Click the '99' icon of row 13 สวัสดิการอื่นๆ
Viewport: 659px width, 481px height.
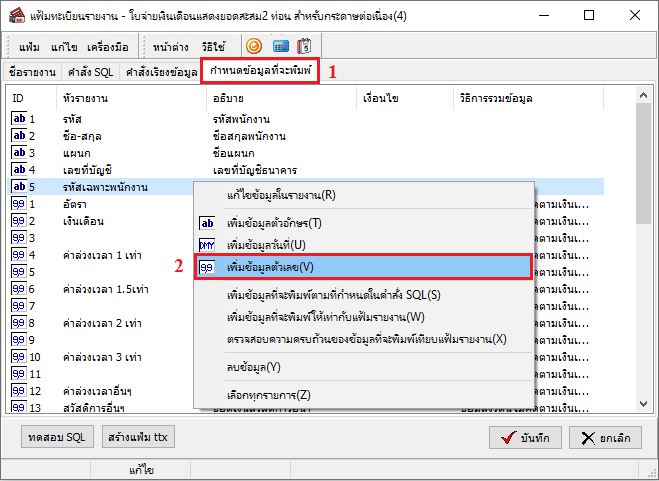coord(19,407)
